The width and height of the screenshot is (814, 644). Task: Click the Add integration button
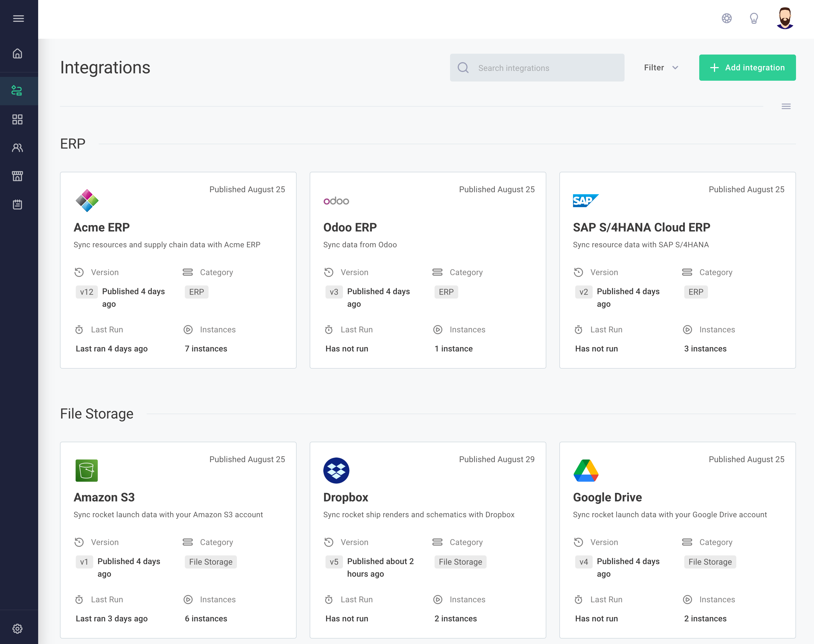(747, 68)
